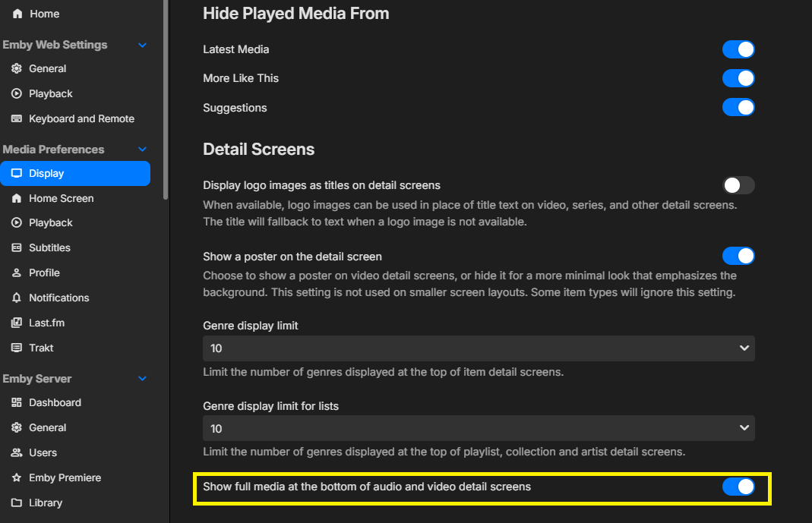
Task: Collapse the Emby Web Settings section
Action: point(142,45)
